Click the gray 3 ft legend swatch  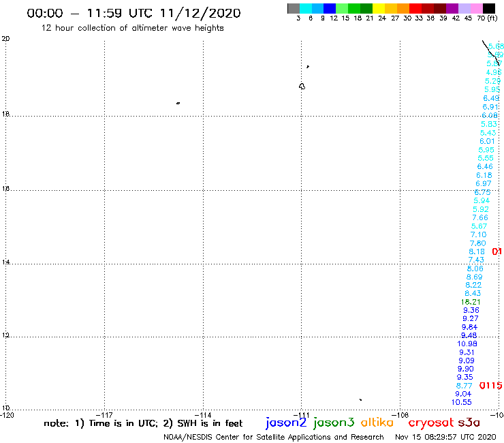[294, 8]
